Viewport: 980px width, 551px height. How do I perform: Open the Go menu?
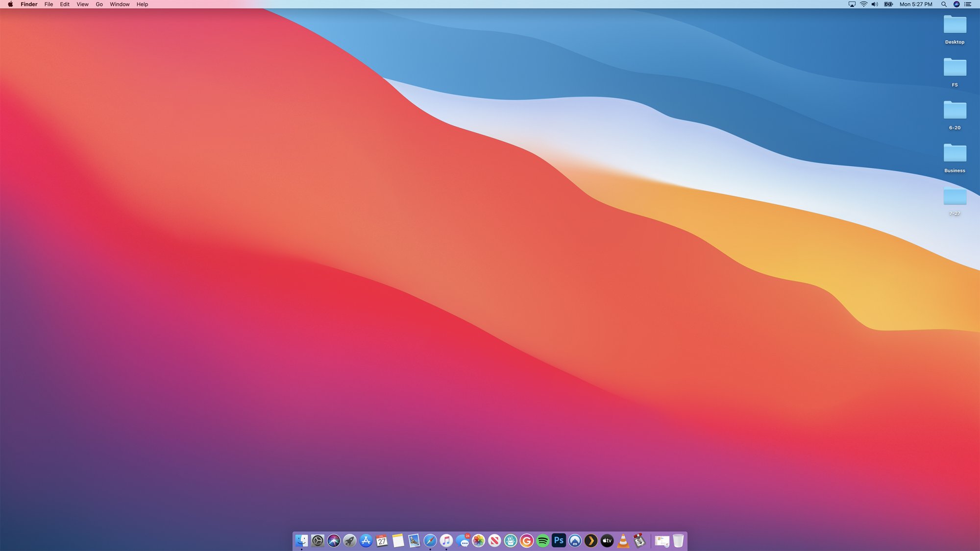point(99,4)
